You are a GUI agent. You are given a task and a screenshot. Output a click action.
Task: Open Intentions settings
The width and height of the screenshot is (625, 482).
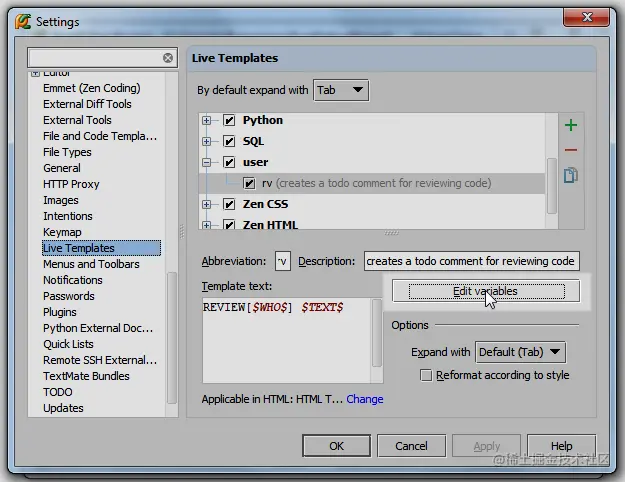coord(68,216)
